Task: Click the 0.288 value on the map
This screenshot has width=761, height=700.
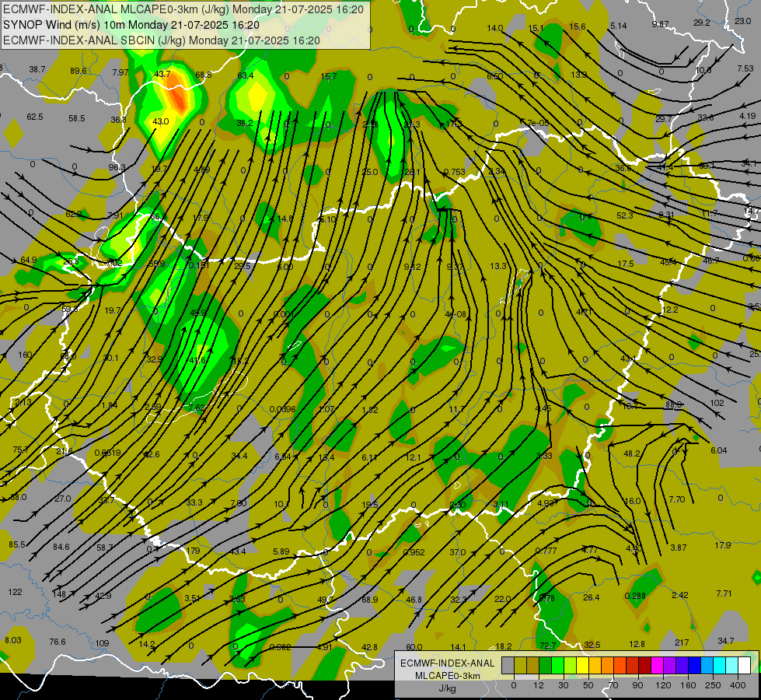Action: click(635, 596)
